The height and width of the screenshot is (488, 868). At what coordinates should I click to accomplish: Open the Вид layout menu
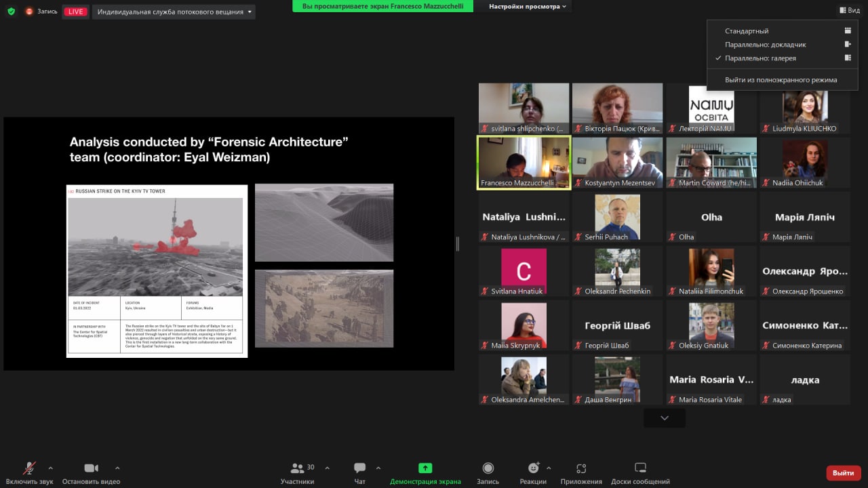coord(849,10)
